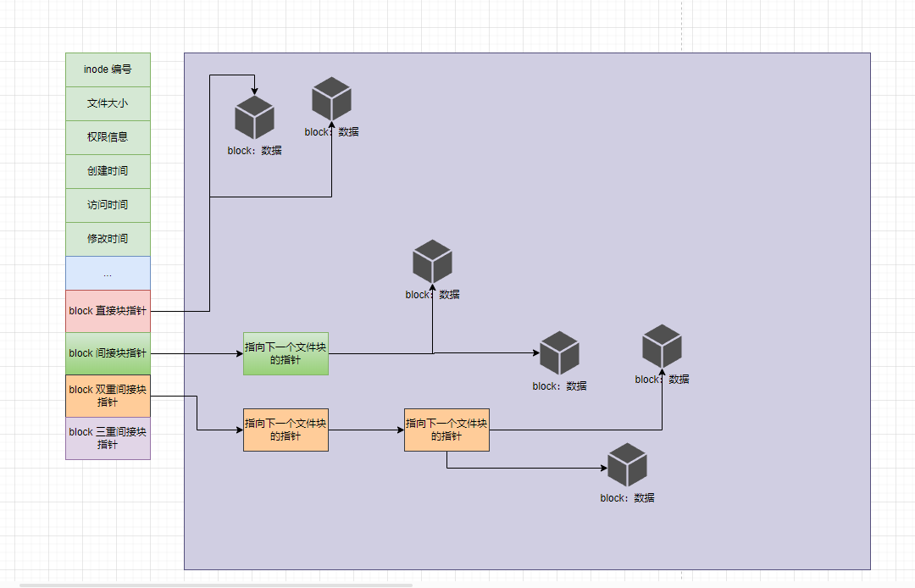
Task: Select the rightmost cube icon in the diagram
Action: [662, 346]
